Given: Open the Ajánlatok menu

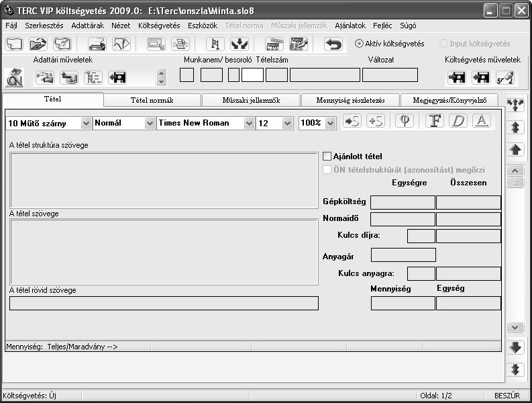Looking at the screenshot, I should tap(350, 26).
